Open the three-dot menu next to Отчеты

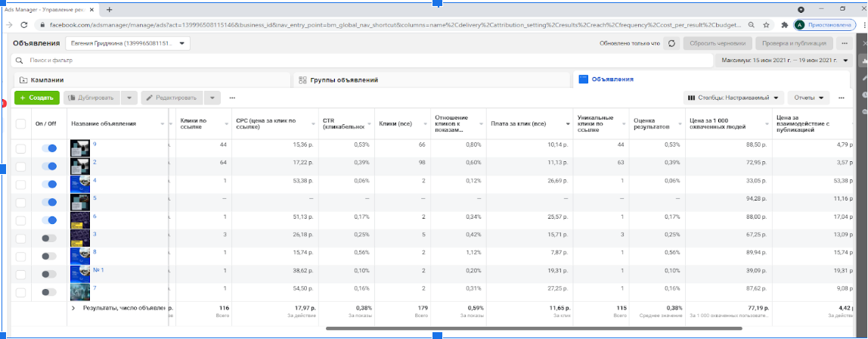(x=841, y=98)
